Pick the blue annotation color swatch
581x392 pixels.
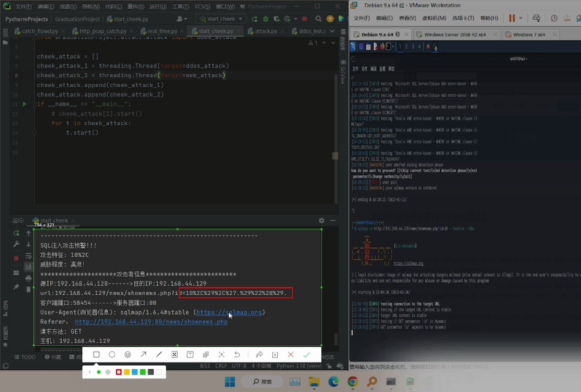(x=135, y=372)
